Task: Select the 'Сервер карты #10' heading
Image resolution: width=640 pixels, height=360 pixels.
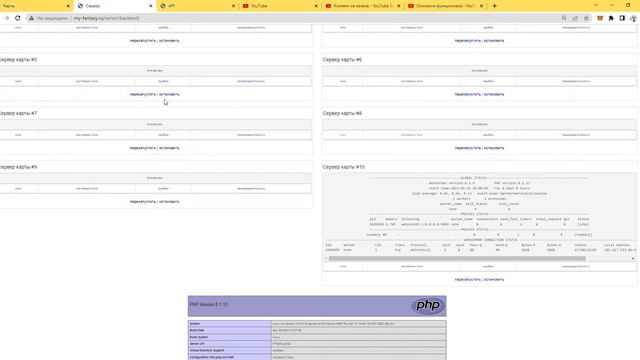Action: pos(344,167)
